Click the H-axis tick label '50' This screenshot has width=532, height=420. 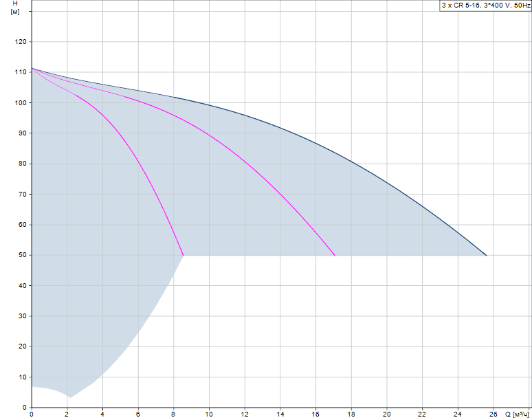pyautogui.click(x=23, y=255)
